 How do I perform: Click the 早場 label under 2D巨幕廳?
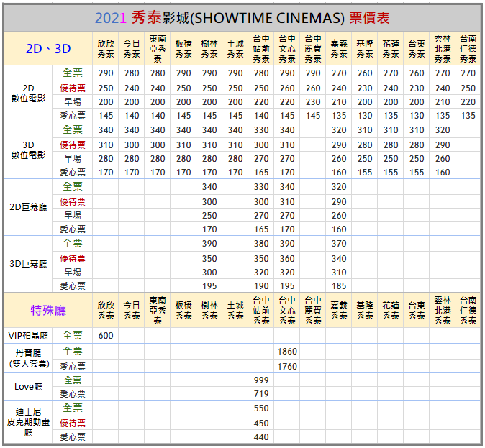(73, 215)
